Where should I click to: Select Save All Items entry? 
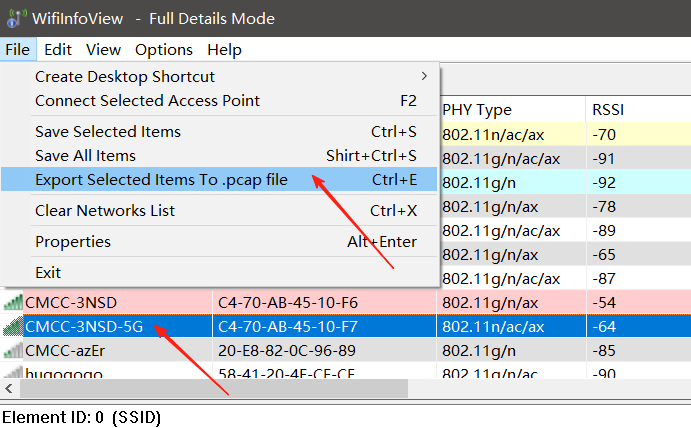[219, 156]
